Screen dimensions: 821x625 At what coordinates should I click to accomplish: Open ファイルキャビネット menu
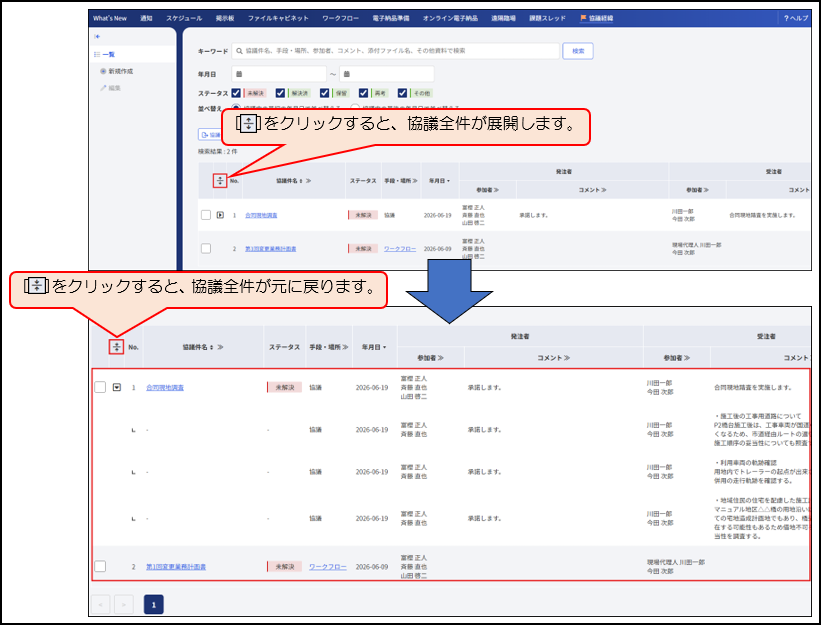pyautogui.click(x=278, y=18)
